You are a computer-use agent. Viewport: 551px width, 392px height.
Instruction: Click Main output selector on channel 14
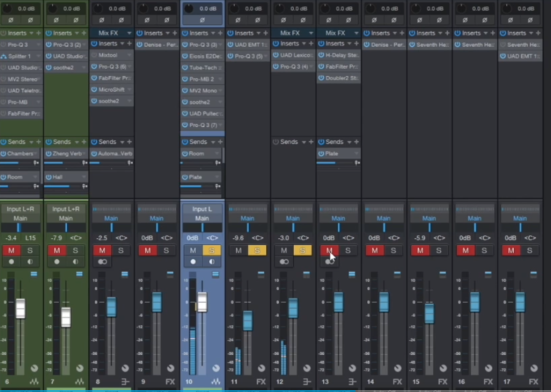(x=383, y=218)
